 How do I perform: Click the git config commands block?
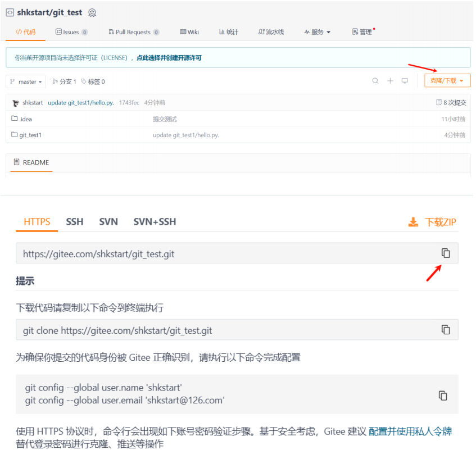point(237,394)
